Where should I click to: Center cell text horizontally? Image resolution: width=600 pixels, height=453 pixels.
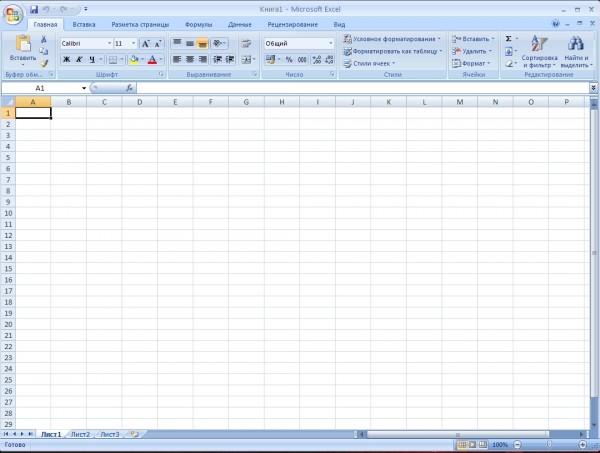(189, 59)
